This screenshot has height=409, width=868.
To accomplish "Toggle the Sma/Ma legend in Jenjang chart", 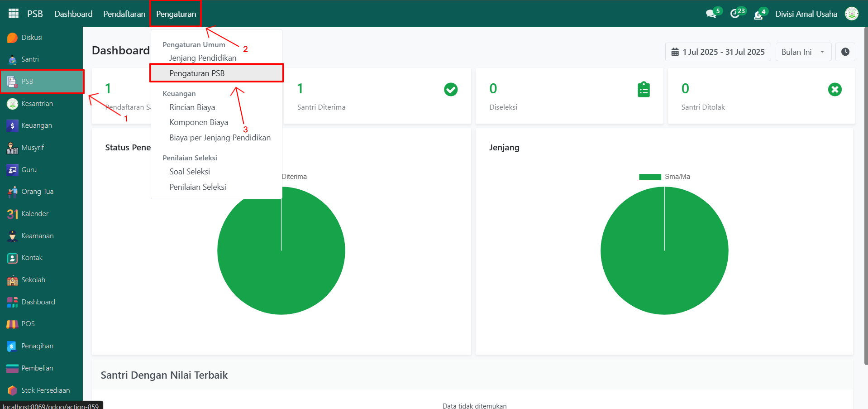I will click(x=664, y=177).
